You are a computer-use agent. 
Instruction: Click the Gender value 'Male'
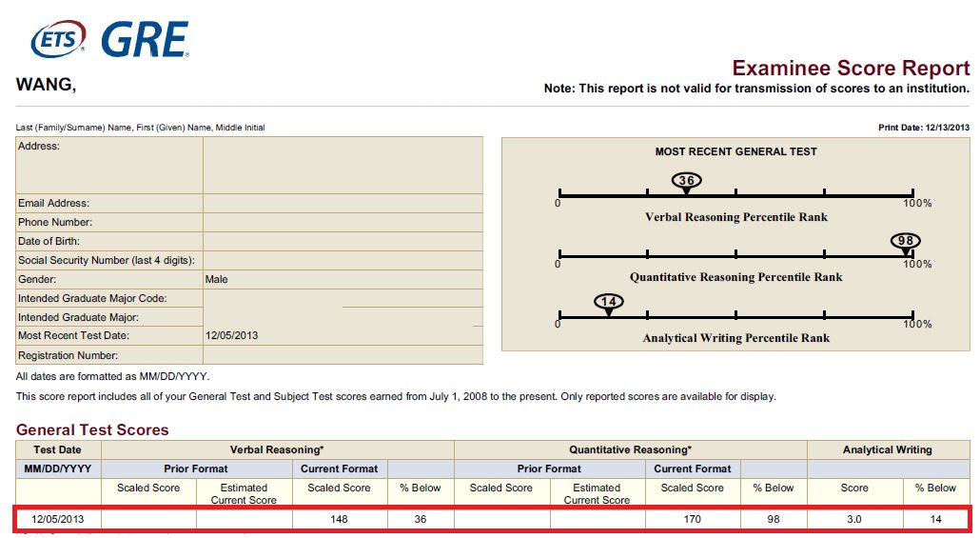point(216,279)
